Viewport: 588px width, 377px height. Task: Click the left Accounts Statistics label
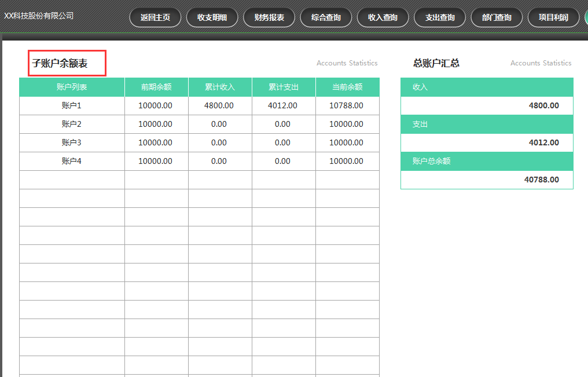(346, 63)
